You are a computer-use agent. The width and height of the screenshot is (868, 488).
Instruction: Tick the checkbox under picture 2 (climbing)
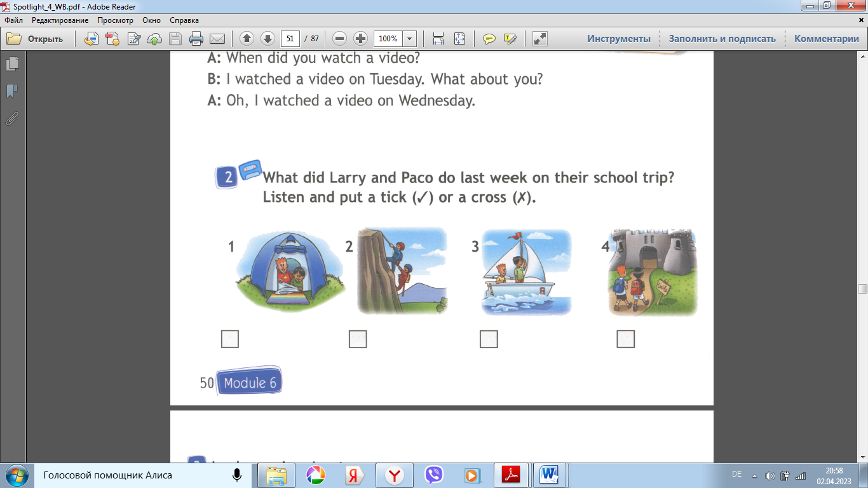click(x=358, y=339)
